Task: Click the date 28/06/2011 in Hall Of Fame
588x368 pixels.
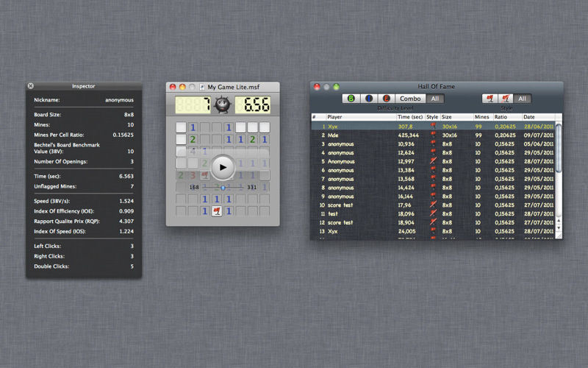Action: (x=539, y=127)
